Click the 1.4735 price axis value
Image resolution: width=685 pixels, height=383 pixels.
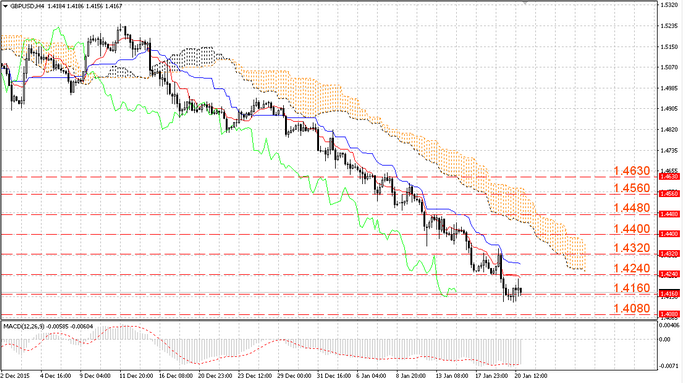coord(669,151)
